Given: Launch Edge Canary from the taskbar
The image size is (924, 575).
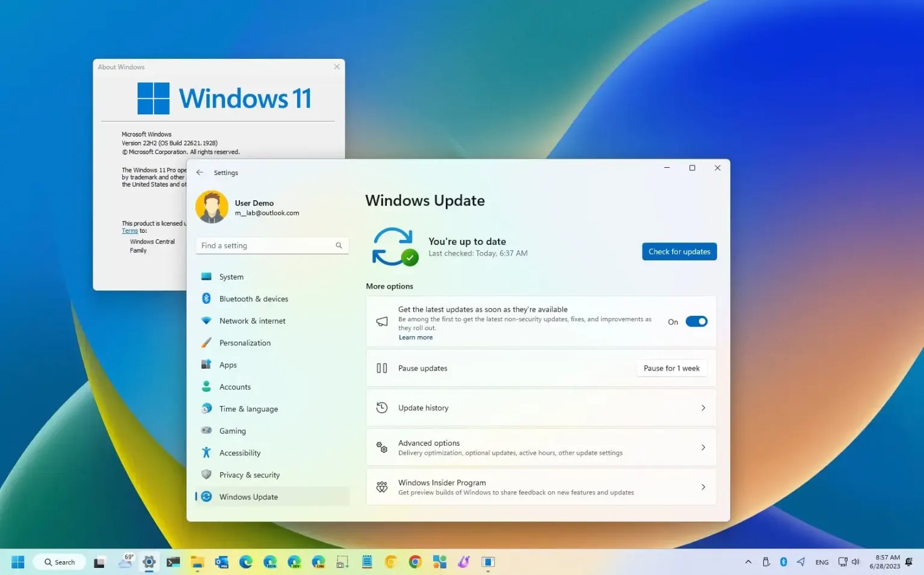Looking at the screenshot, I should (x=318, y=562).
